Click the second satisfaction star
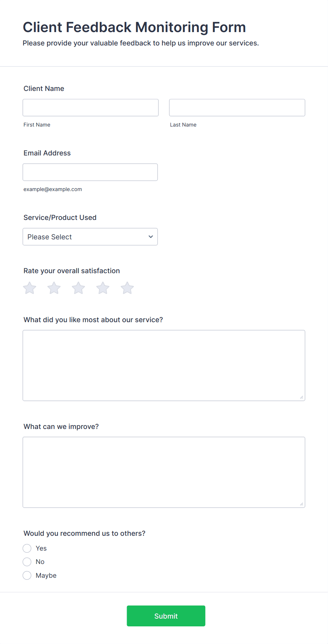 [54, 288]
